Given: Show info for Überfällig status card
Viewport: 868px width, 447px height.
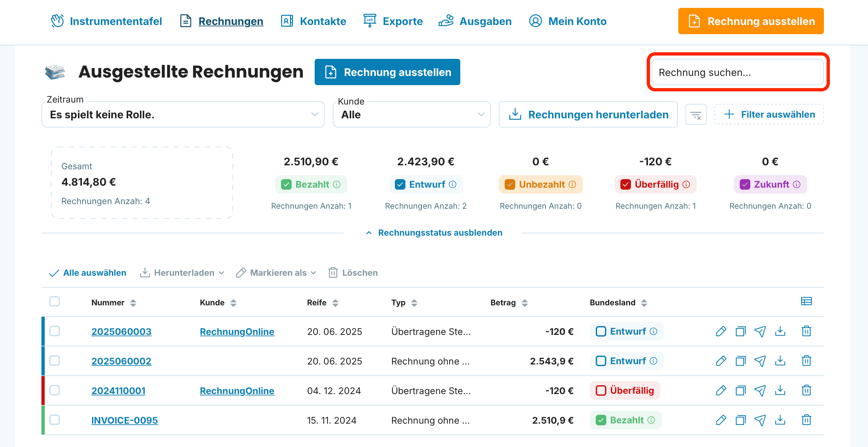Looking at the screenshot, I should 686,185.
